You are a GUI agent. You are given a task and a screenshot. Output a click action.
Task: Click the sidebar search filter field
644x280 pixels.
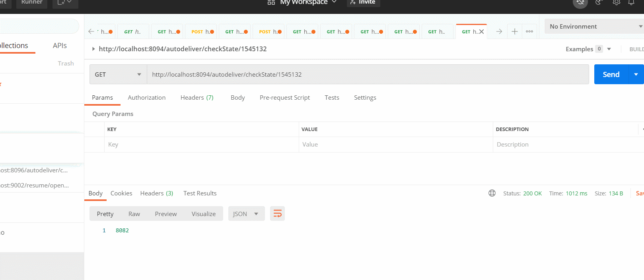(39, 26)
